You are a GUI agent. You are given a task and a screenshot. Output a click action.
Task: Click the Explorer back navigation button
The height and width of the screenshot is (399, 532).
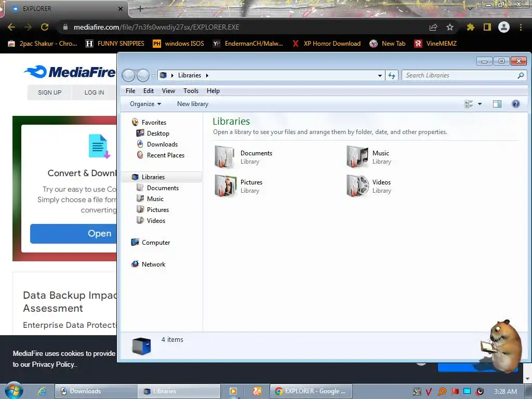(x=129, y=75)
